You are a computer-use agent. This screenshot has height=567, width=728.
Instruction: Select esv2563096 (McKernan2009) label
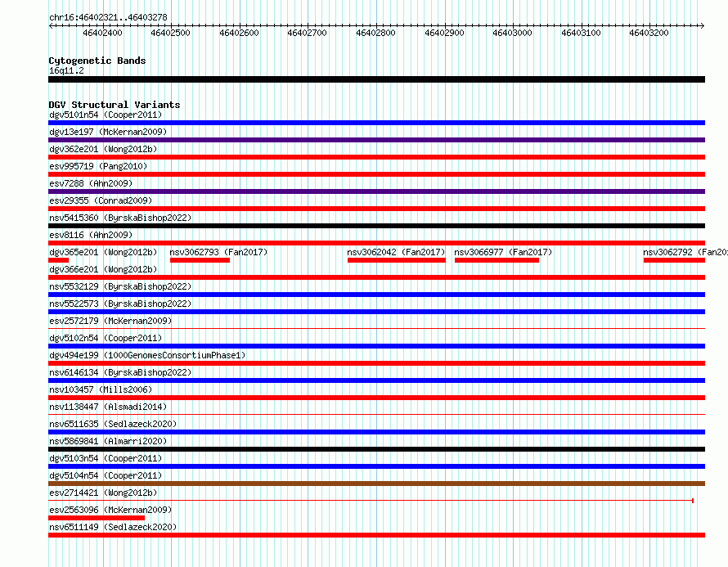110,510
